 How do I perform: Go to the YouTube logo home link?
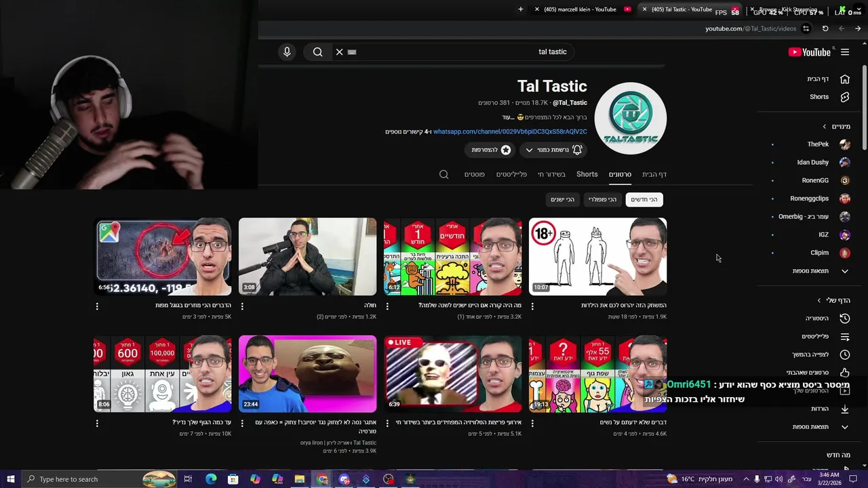coord(810,52)
